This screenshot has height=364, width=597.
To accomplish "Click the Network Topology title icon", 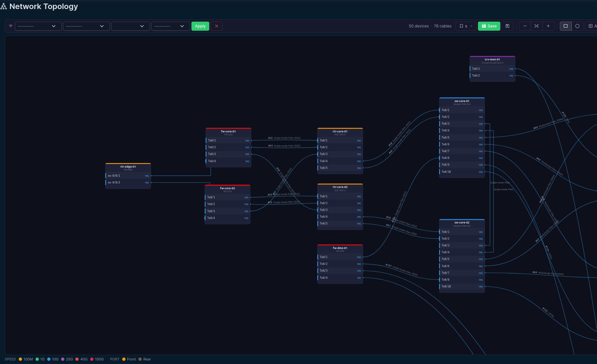I will [x=4, y=6].
